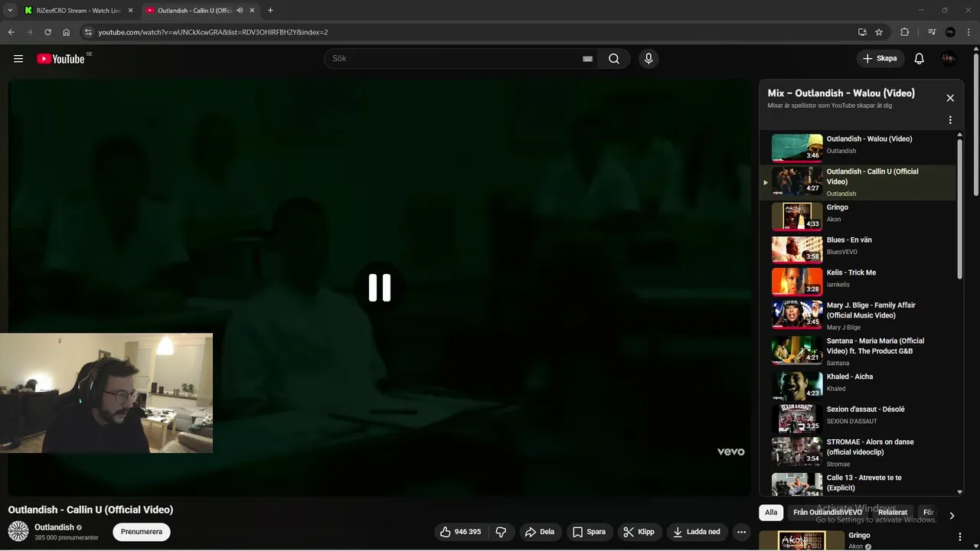Open the Skapa create button

coord(880,59)
